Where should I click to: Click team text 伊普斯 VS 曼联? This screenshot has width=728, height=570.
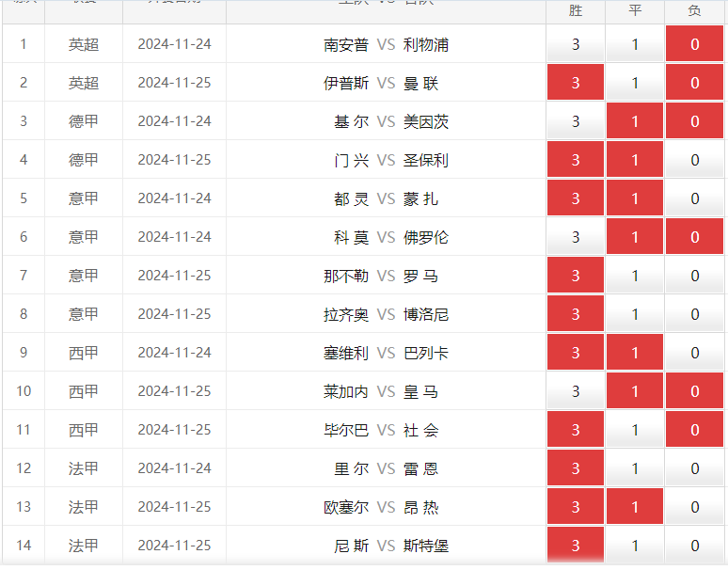[x=381, y=83]
